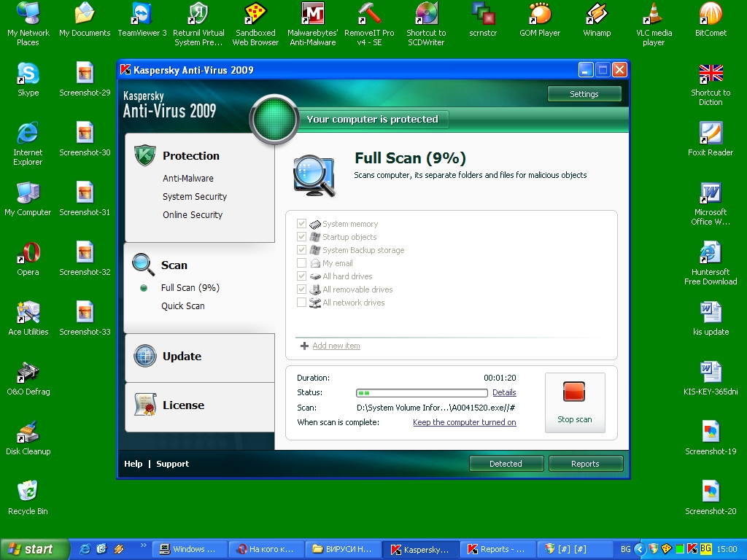Open the Protection section
Viewport: 747px width, 560px height.
click(x=191, y=156)
